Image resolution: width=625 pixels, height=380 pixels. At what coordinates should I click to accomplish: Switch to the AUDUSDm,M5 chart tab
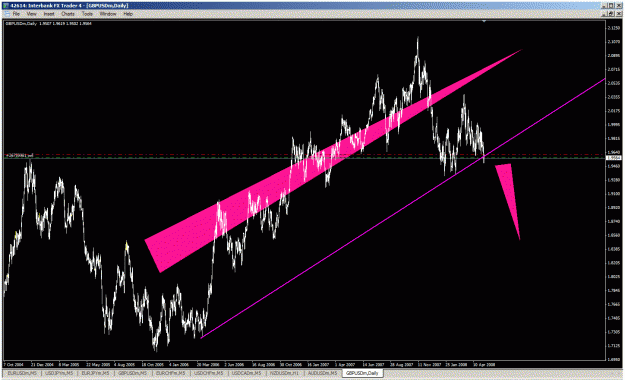322,373
